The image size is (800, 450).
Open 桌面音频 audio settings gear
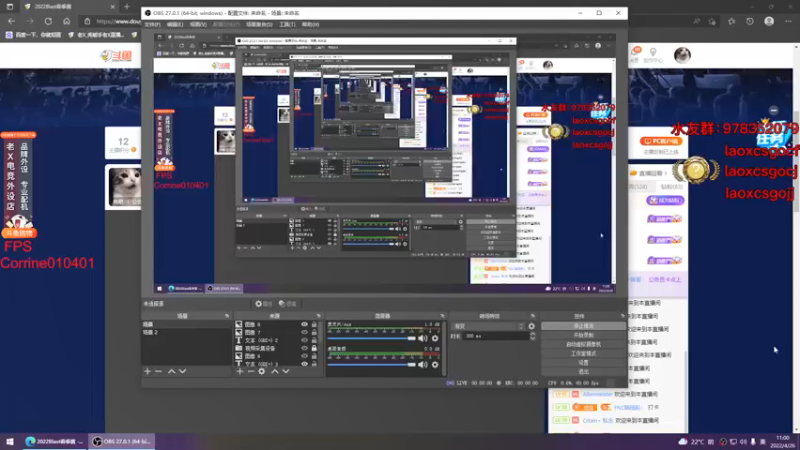click(435, 364)
